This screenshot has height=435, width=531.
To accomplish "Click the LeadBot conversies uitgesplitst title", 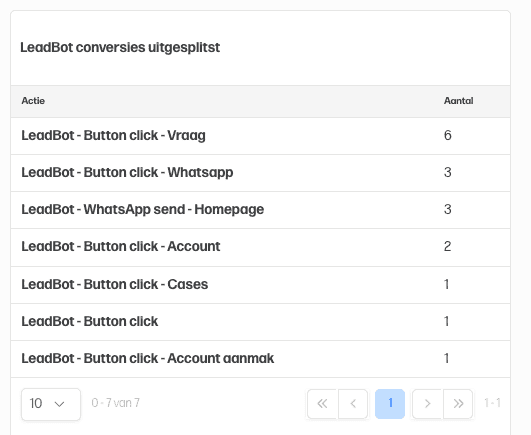I will pos(120,47).
